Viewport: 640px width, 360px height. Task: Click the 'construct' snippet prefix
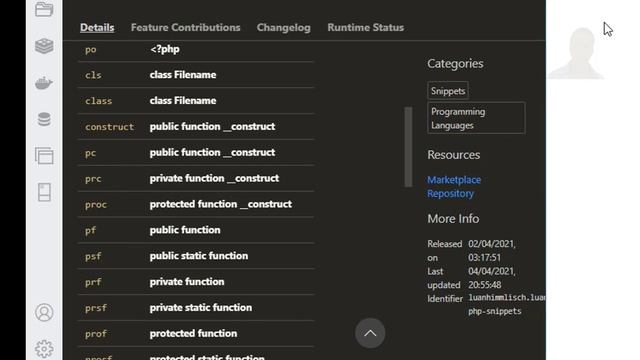click(109, 127)
